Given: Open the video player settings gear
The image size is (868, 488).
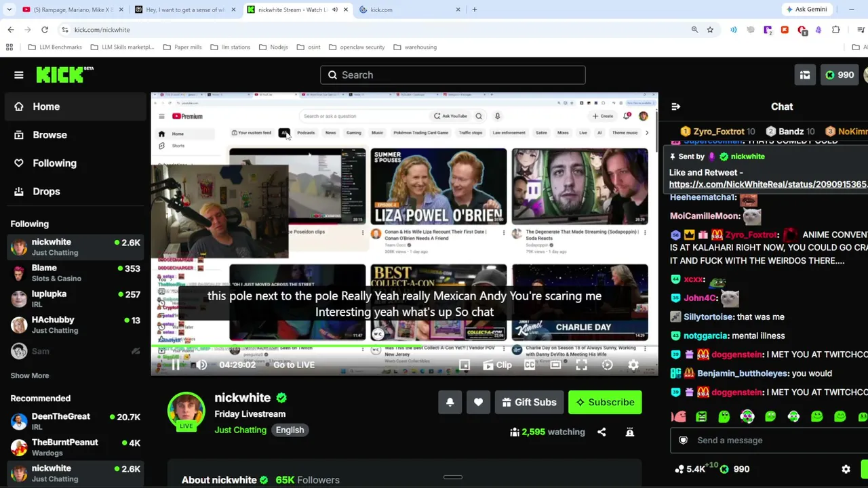Looking at the screenshot, I should (x=633, y=365).
